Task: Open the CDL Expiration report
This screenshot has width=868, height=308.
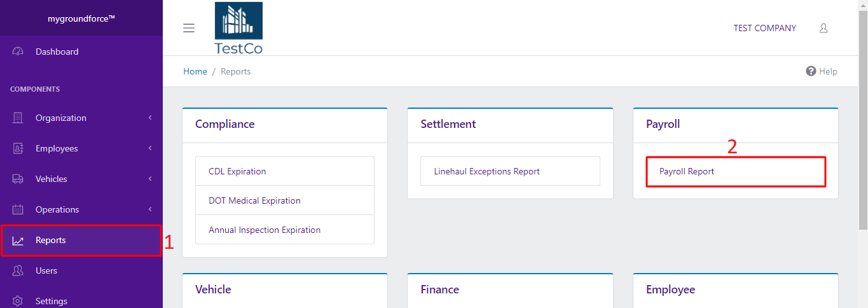Action: pyautogui.click(x=237, y=171)
